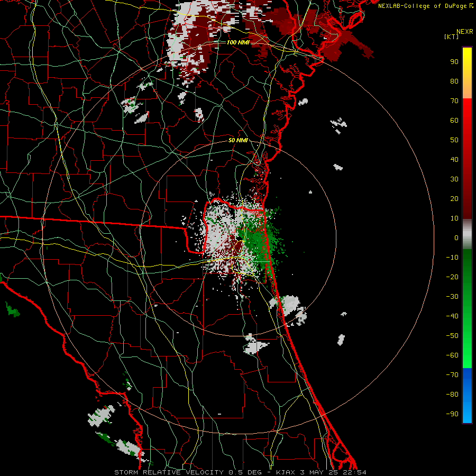The width and height of the screenshot is (476, 476).
Task: Click the KJAX radar station identifier
Action: 286,472
